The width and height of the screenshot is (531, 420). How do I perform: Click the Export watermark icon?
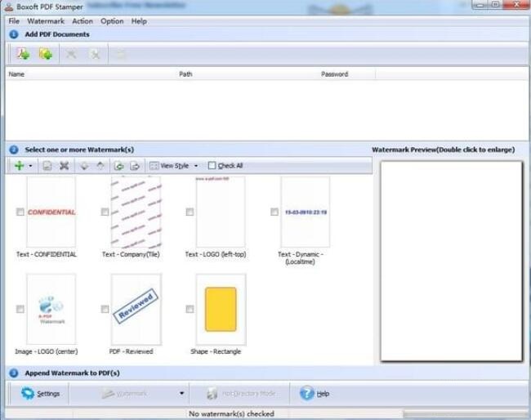tap(135, 166)
